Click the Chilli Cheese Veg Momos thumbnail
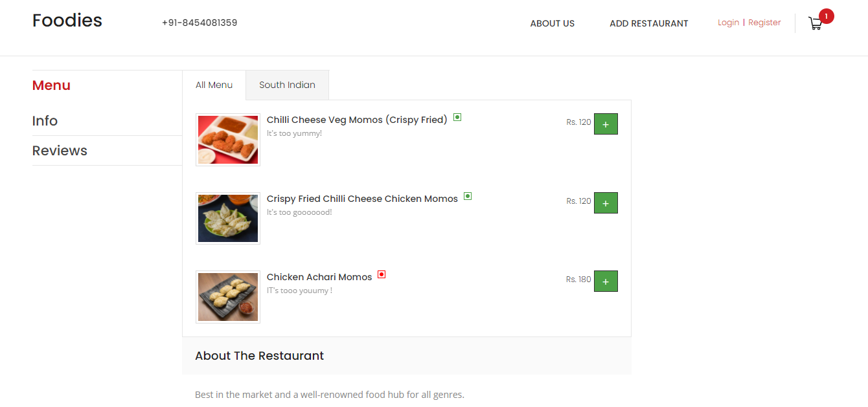The image size is (868, 407). pos(227,140)
